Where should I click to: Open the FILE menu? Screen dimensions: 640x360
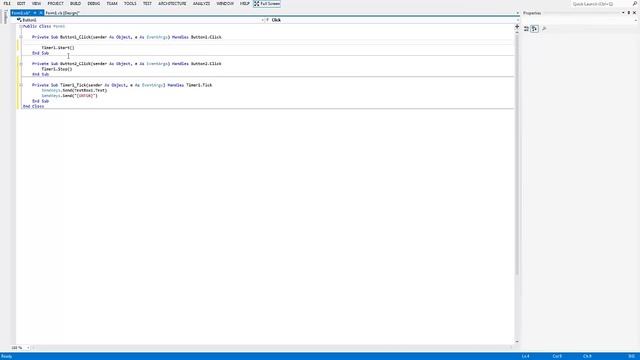point(7,3)
